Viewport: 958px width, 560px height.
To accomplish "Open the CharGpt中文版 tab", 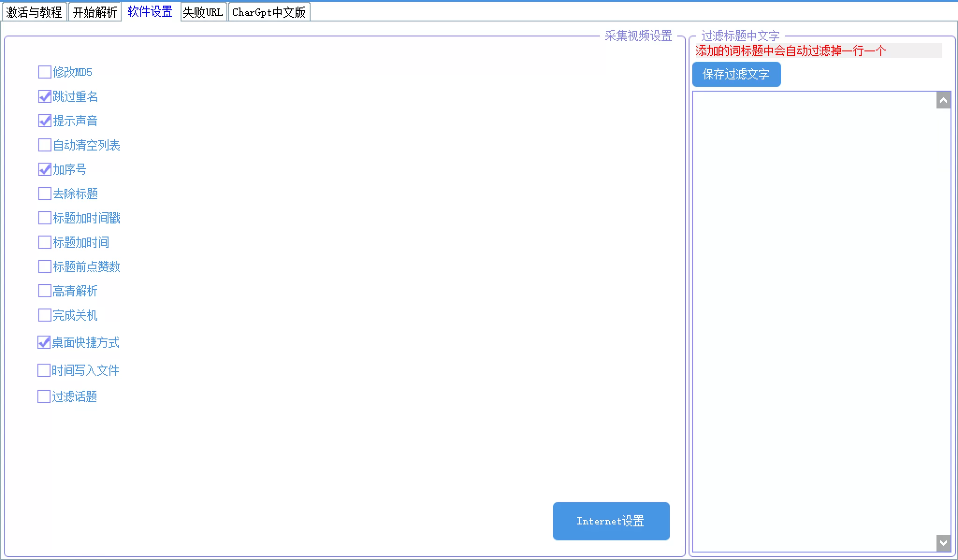I will [x=269, y=12].
